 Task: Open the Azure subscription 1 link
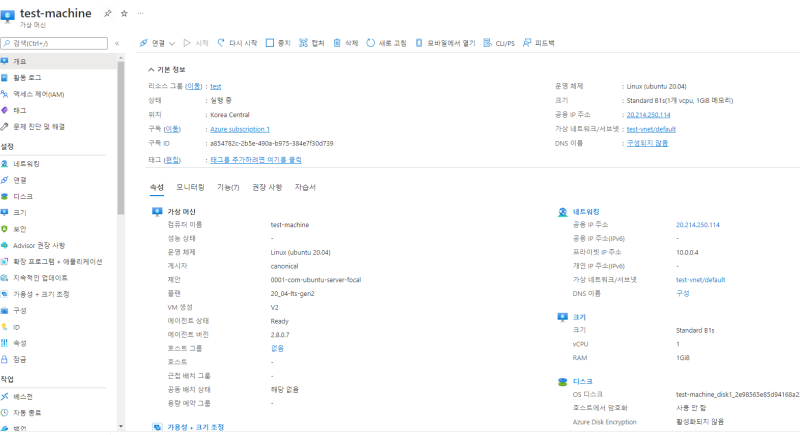coord(240,129)
